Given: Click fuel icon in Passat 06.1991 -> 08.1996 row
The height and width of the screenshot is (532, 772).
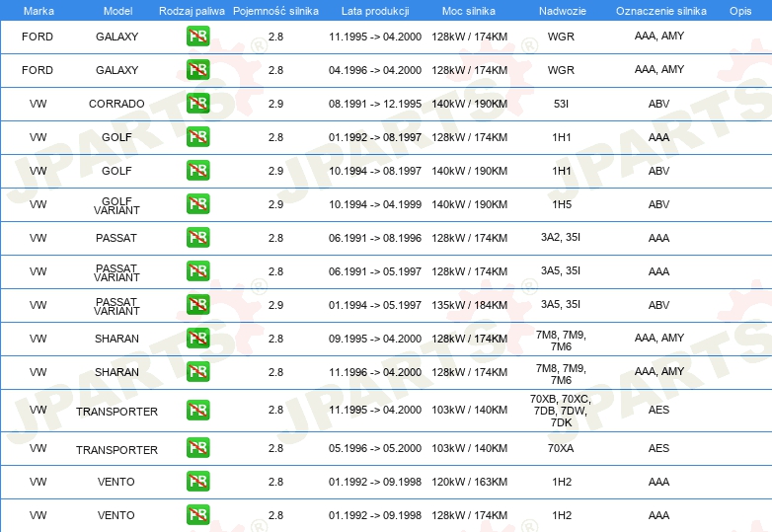Looking at the screenshot, I should tap(197, 237).
